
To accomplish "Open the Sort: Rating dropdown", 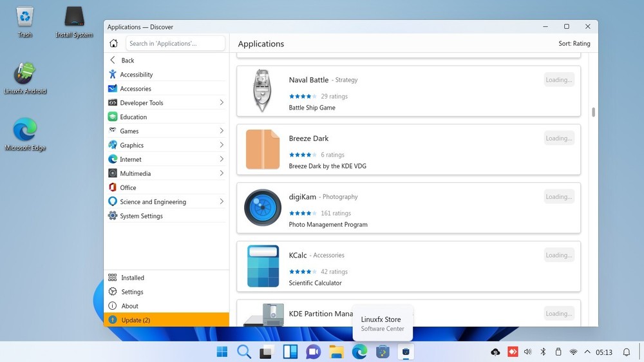I will (574, 44).
